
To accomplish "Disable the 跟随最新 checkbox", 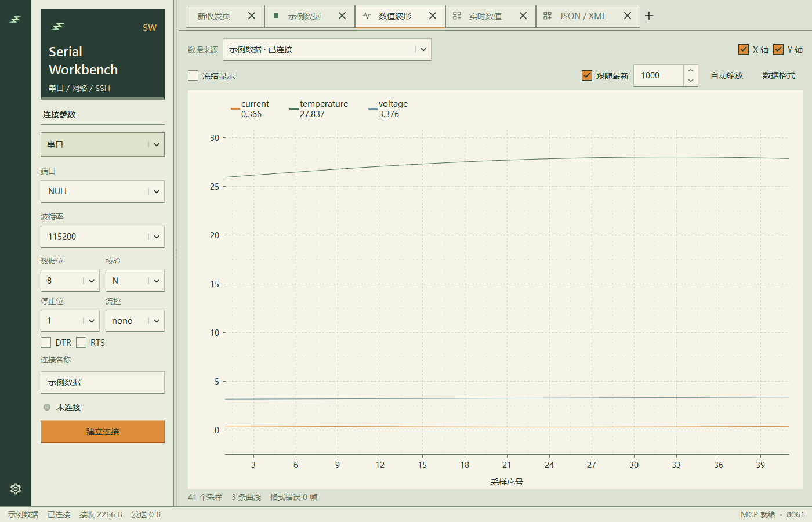I will coord(587,75).
